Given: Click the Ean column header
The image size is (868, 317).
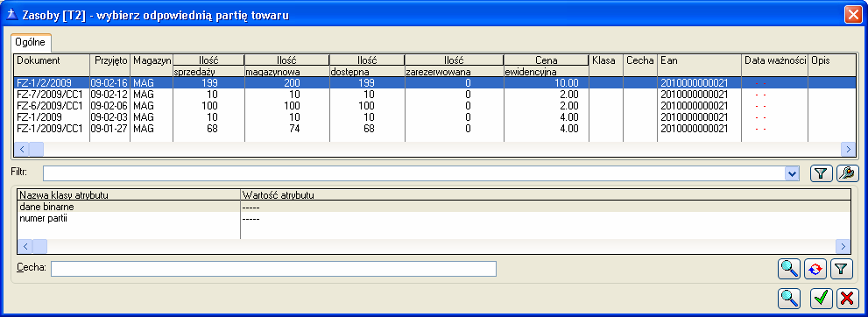Looking at the screenshot, I should [700, 66].
